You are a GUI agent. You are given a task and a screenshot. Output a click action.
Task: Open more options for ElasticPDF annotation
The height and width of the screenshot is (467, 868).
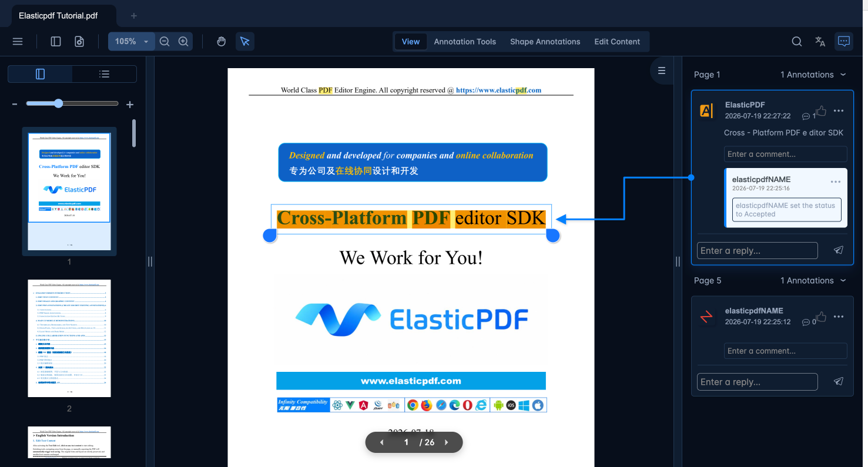pyautogui.click(x=839, y=111)
